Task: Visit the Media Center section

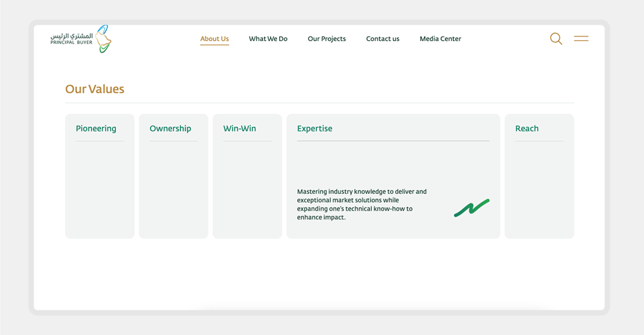Action: click(x=440, y=39)
